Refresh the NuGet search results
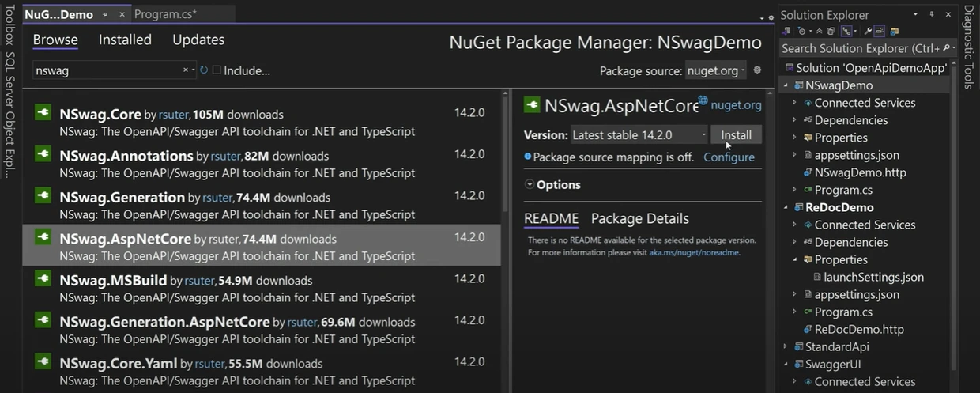Screen dimensions: 980x393 coord(204,70)
